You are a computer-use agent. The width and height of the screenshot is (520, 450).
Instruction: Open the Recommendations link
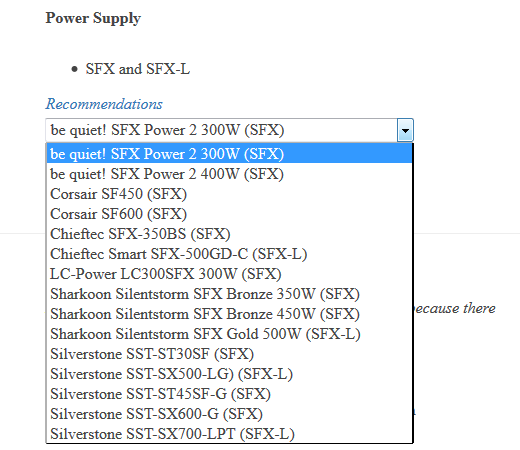point(104,104)
